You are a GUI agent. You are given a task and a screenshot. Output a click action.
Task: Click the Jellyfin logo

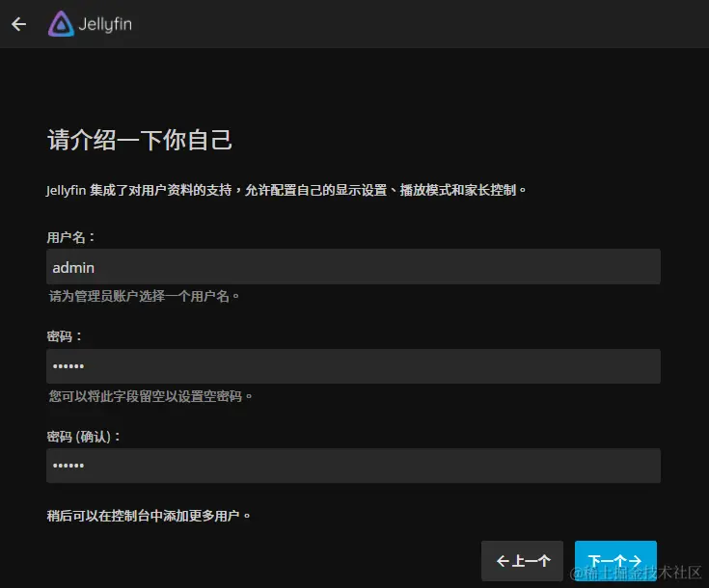tap(90, 24)
